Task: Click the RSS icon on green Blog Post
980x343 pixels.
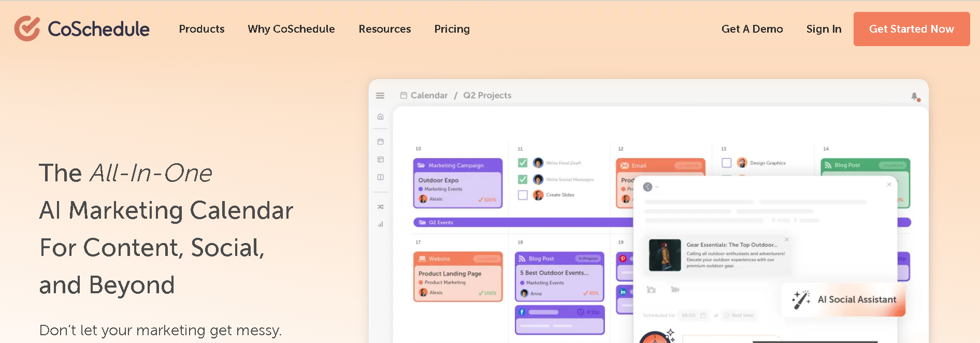Action: pyautogui.click(x=828, y=165)
